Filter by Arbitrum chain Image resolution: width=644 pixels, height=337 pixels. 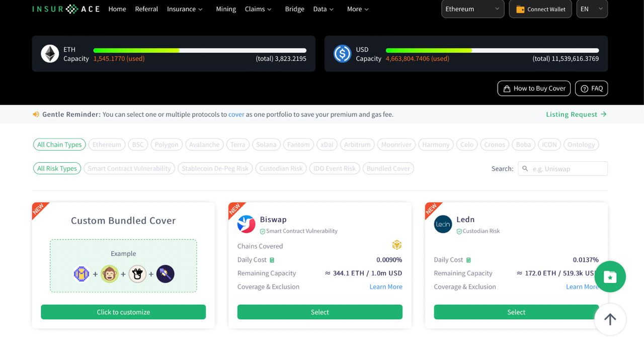click(357, 145)
